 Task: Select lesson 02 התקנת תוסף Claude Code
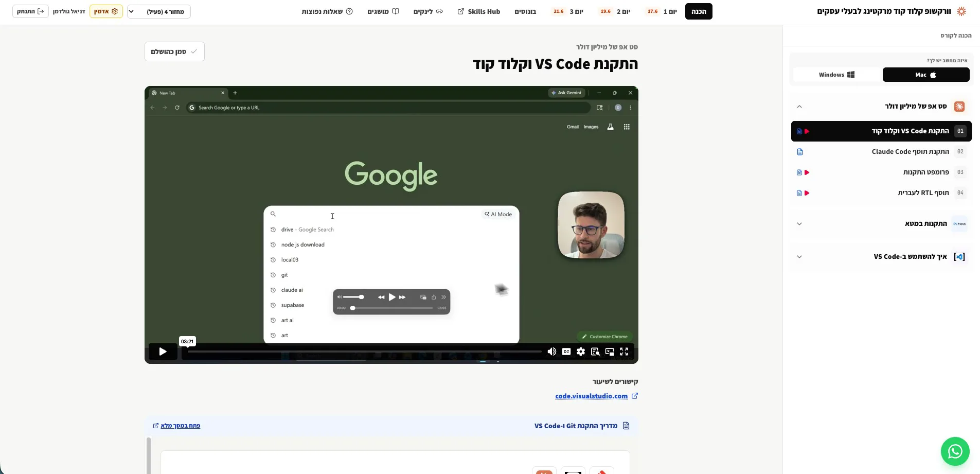881,152
